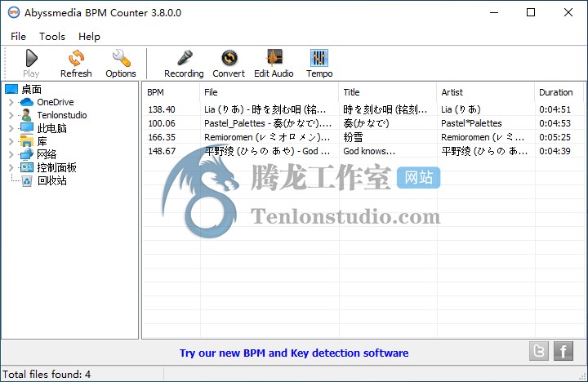This screenshot has width=588, height=382.
Task: Click the app logo in the title bar
Action: pyautogui.click(x=14, y=12)
